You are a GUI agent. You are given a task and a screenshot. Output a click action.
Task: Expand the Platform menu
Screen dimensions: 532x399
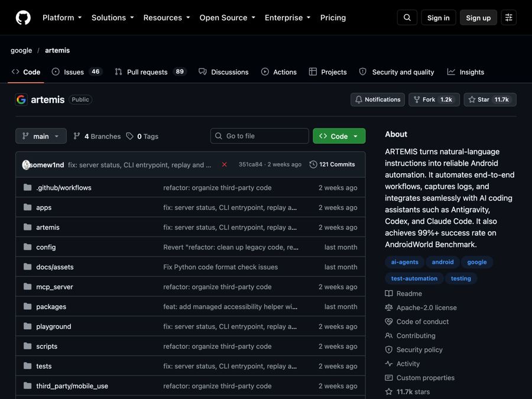(x=62, y=18)
